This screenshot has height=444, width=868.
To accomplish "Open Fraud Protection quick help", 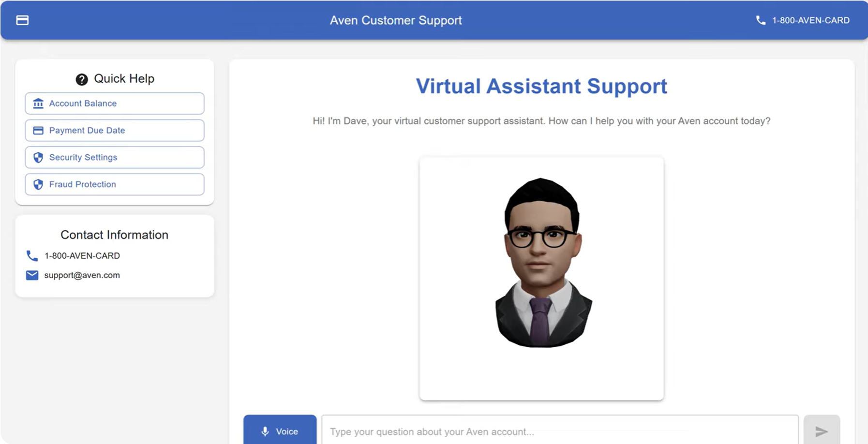I will pyautogui.click(x=115, y=184).
